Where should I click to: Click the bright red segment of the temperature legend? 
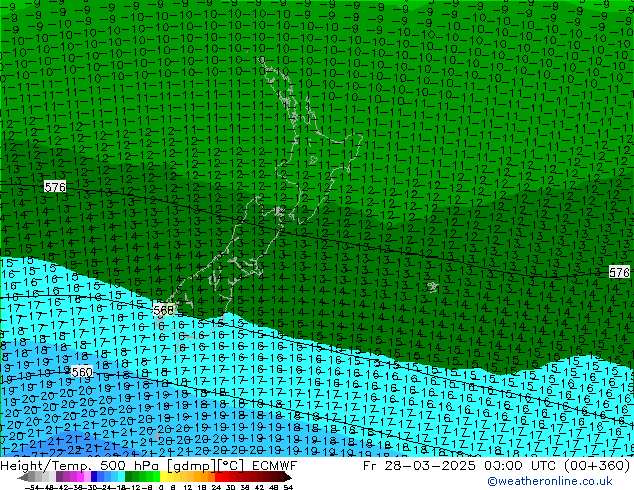coord(218,477)
